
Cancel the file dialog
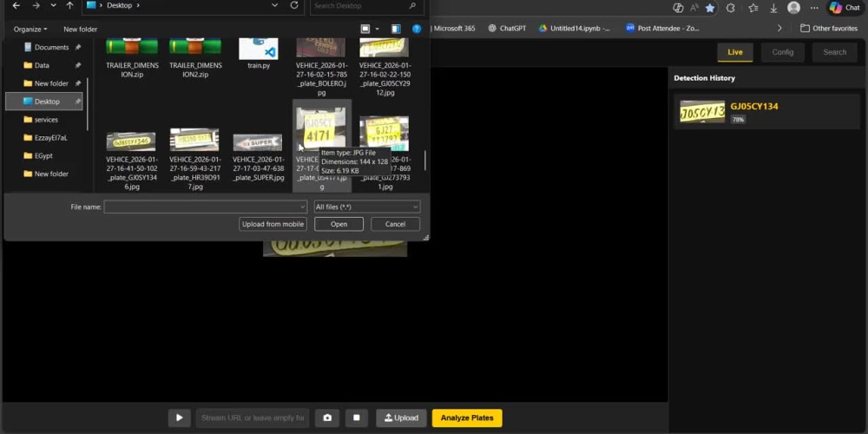point(395,224)
